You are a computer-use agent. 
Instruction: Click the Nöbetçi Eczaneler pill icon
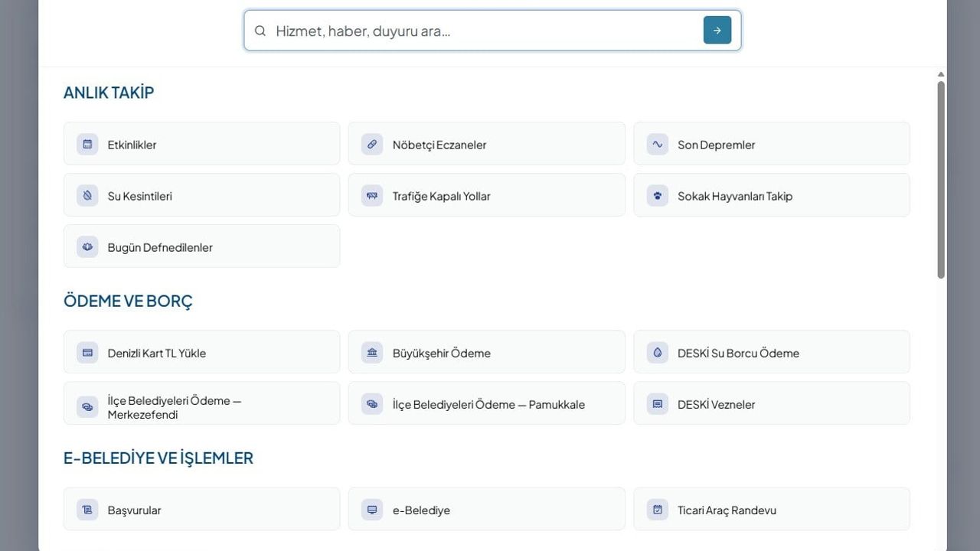(x=372, y=144)
